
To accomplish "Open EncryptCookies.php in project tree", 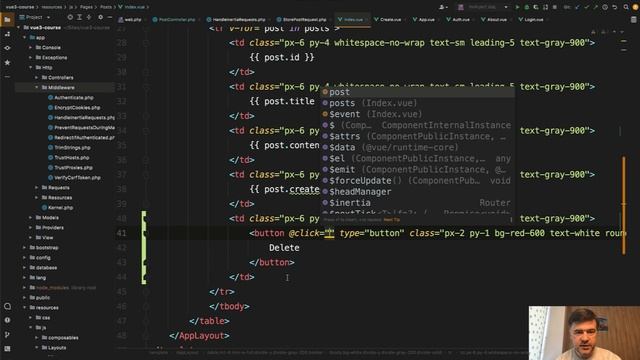I will coord(77,108).
